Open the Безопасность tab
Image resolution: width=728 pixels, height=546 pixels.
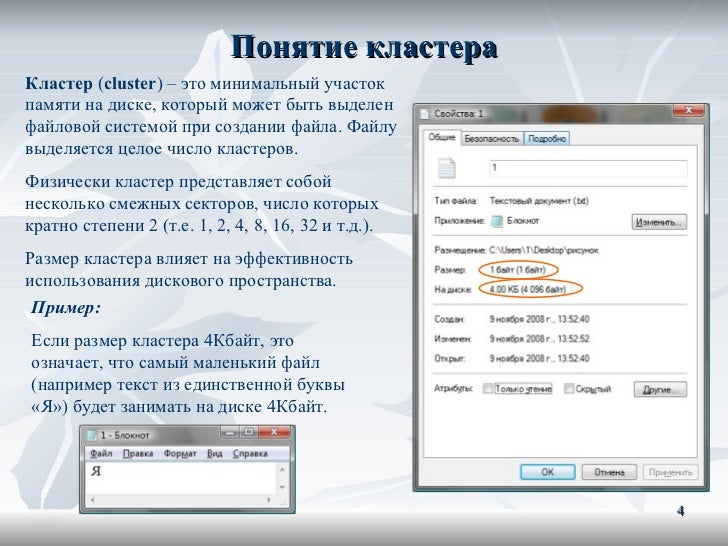491,138
